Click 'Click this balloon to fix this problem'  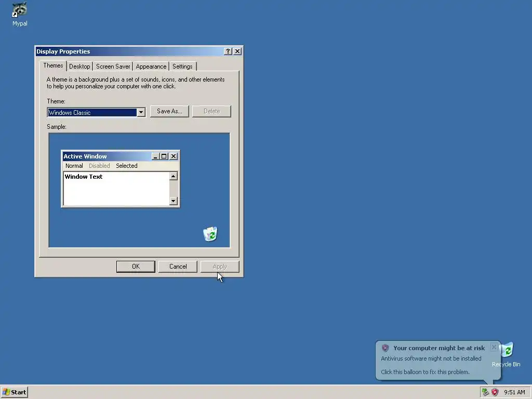(425, 372)
